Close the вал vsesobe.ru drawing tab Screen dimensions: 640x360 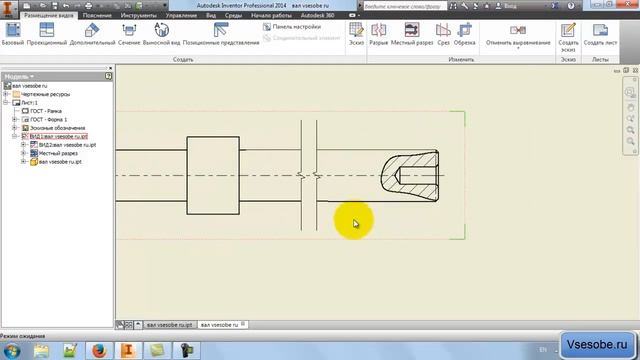click(243, 324)
